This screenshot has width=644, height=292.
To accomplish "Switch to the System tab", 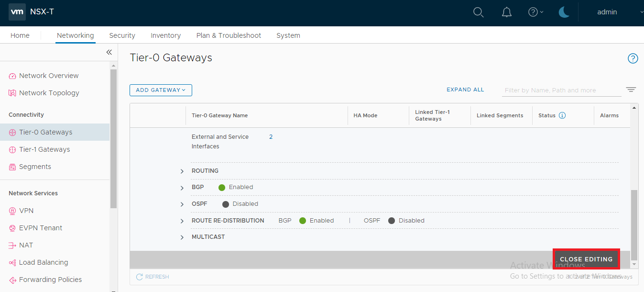I will 288,35.
